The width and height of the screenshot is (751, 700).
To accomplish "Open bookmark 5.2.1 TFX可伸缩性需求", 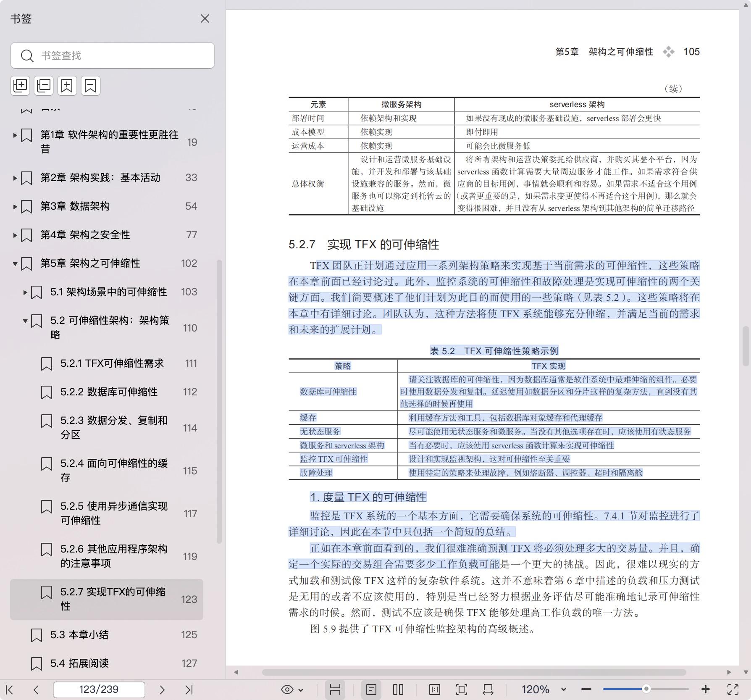I will (112, 363).
